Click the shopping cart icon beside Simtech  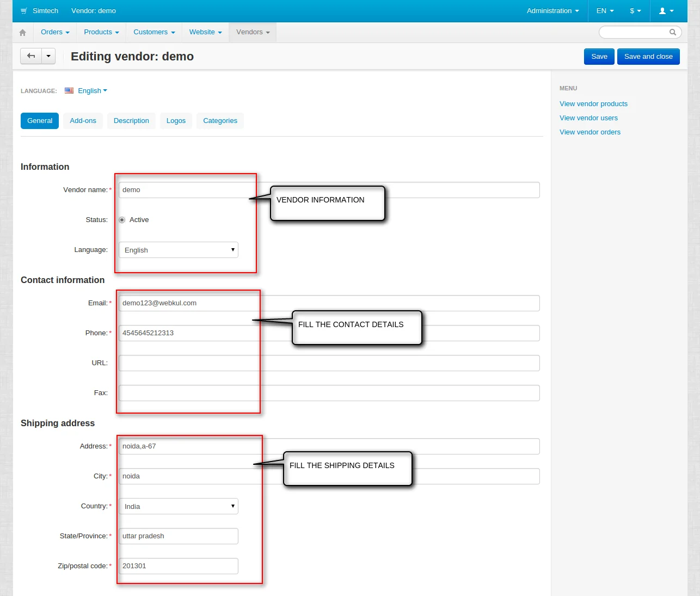coord(24,11)
